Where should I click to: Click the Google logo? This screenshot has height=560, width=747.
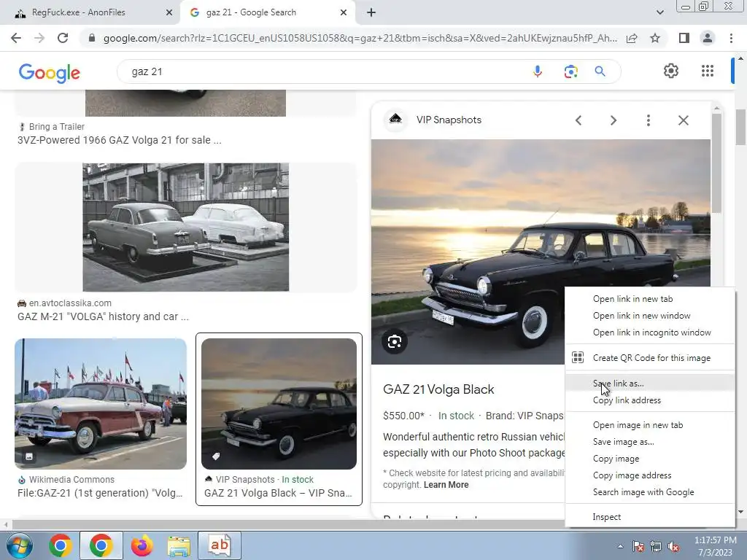50,72
